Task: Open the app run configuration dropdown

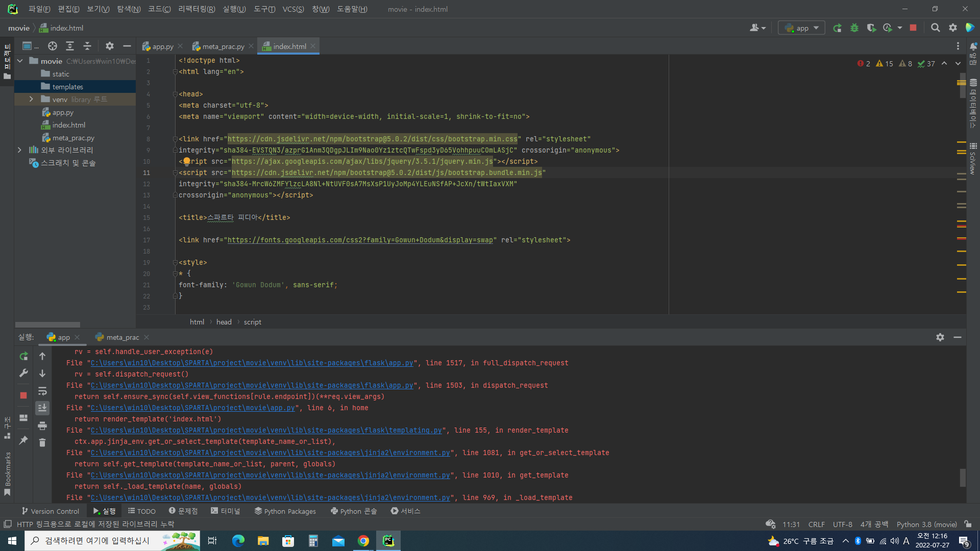Action: [x=802, y=28]
